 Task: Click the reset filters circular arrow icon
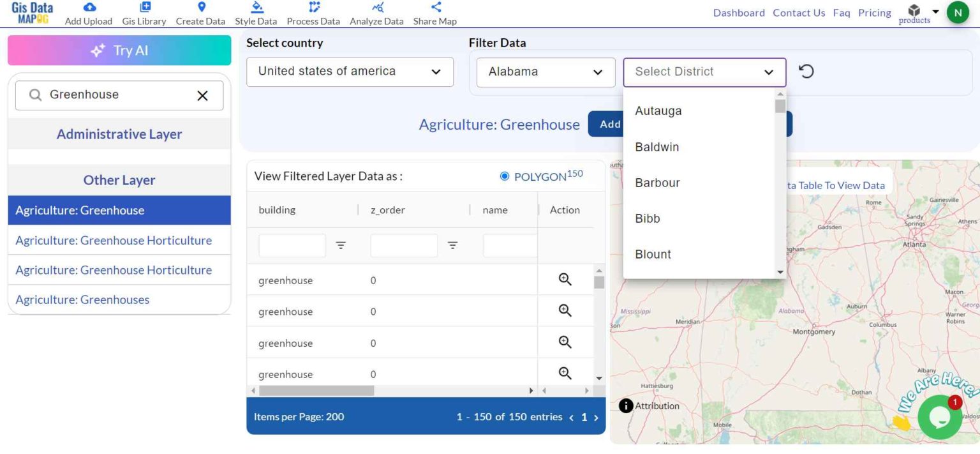(x=806, y=72)
